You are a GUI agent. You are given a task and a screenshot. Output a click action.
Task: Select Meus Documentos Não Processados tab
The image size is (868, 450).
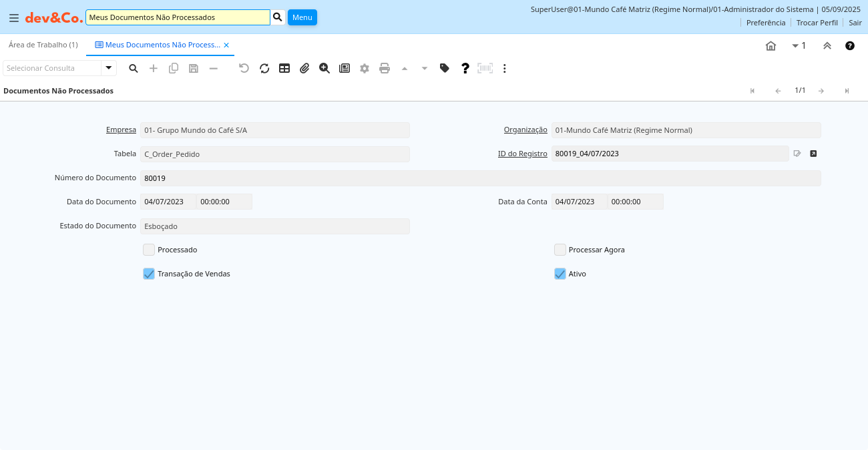coord(158,45)
